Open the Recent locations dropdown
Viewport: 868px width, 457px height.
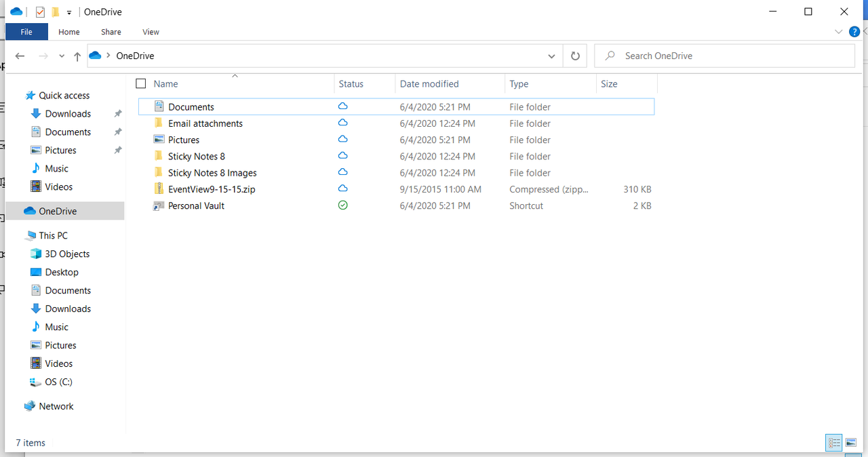pyautogui.click(x=62, y=56)
